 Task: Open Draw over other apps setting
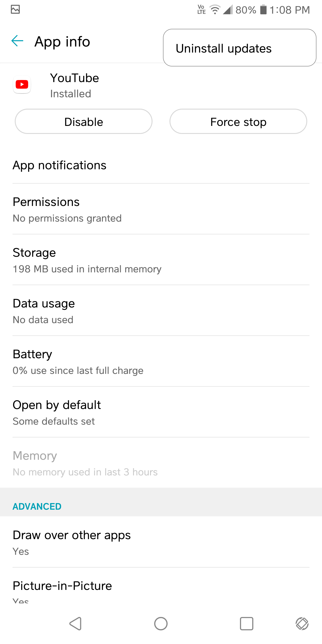click(x=161, y=542)
